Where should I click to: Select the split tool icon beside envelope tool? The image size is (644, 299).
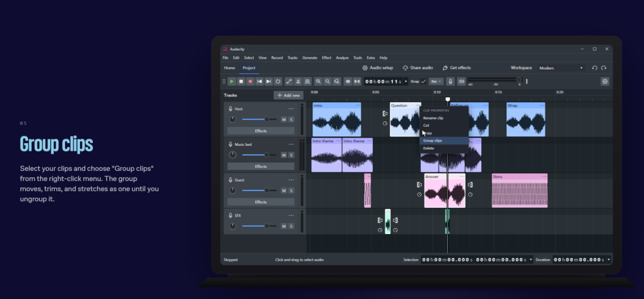(x=298, y=82)
